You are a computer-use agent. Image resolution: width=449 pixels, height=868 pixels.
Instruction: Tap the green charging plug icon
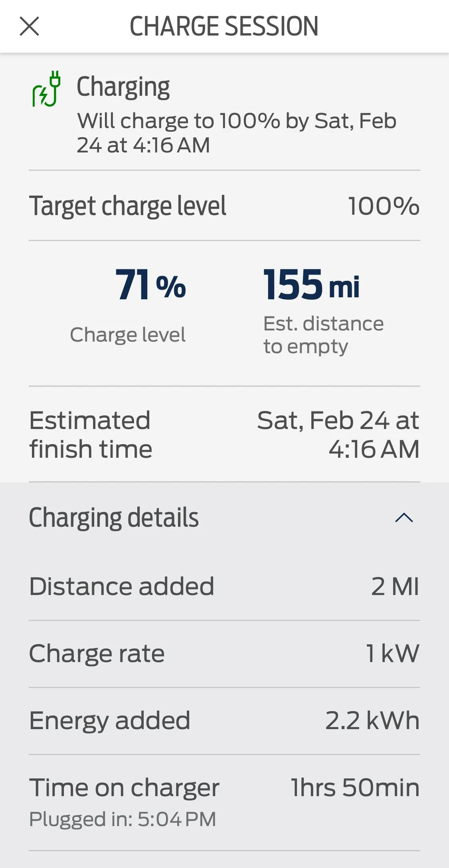46,89
